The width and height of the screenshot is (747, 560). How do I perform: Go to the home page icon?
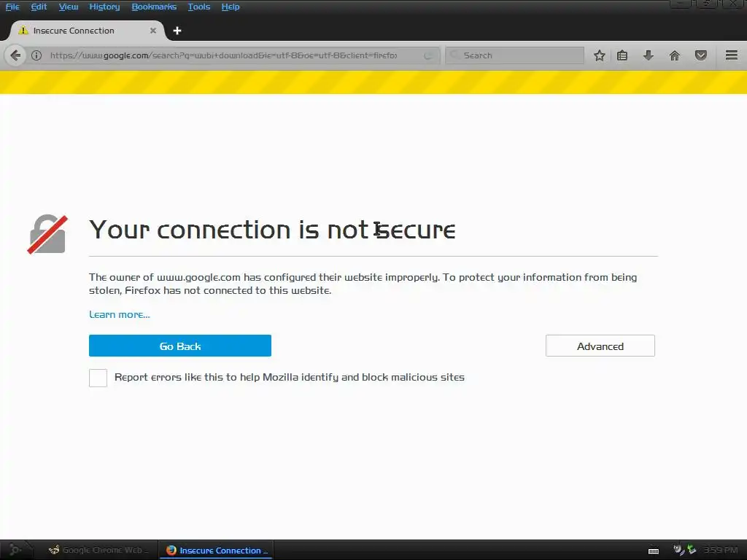coord(674,55)
